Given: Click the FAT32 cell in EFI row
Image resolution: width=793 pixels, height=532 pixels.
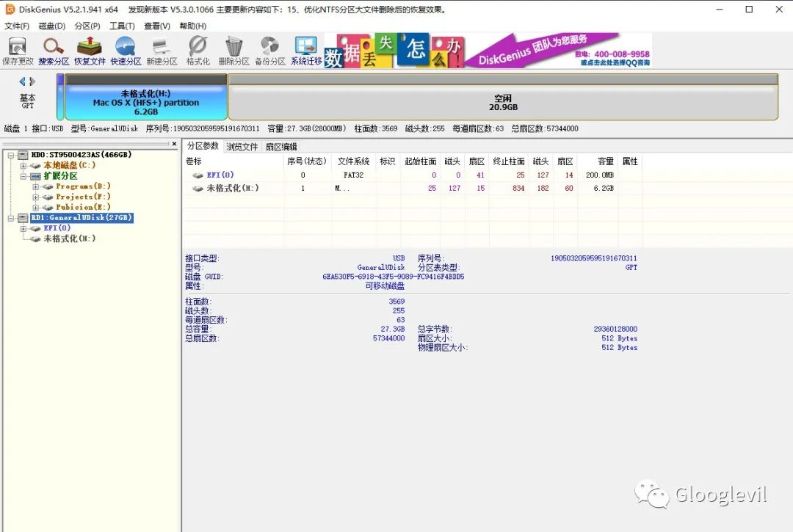Looking at the screenshot, I should pos(353,175).
